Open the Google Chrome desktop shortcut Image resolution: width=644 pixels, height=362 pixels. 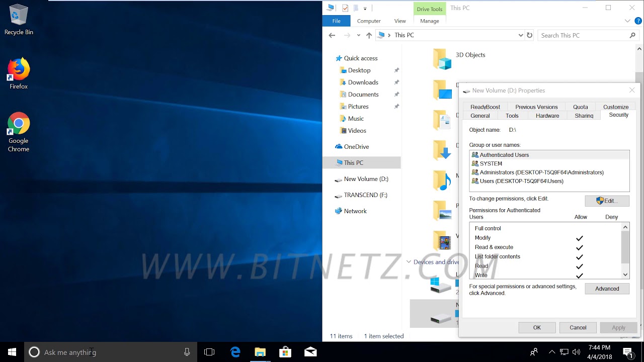tap(19, 132)
